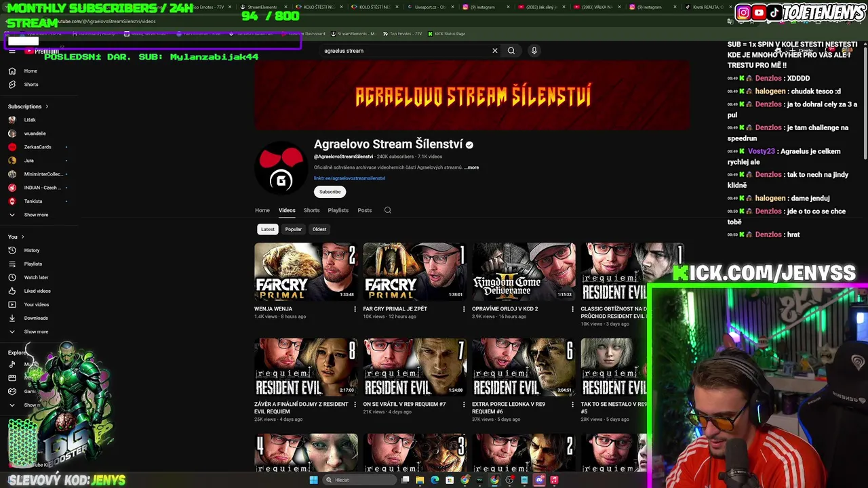The image size is (868, 488).
Task: Open linktr.ee/agraelovostreamsilenstvi link
Action: [x=349, y=178]
